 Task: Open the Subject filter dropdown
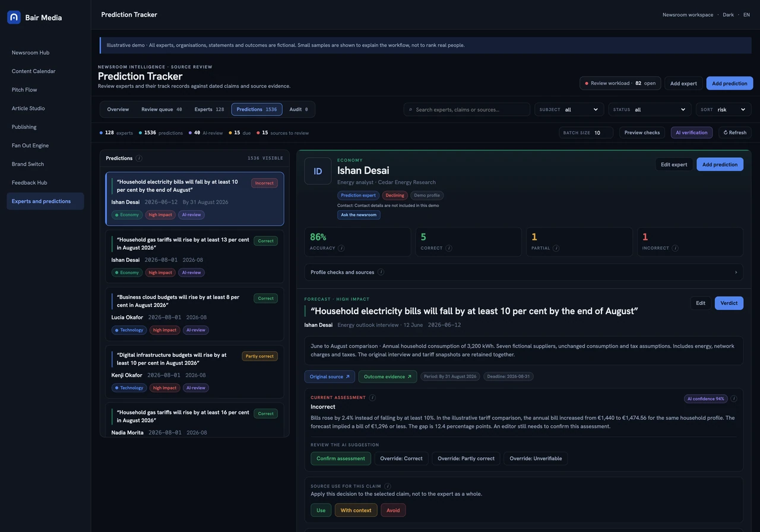tap(569, 109)
